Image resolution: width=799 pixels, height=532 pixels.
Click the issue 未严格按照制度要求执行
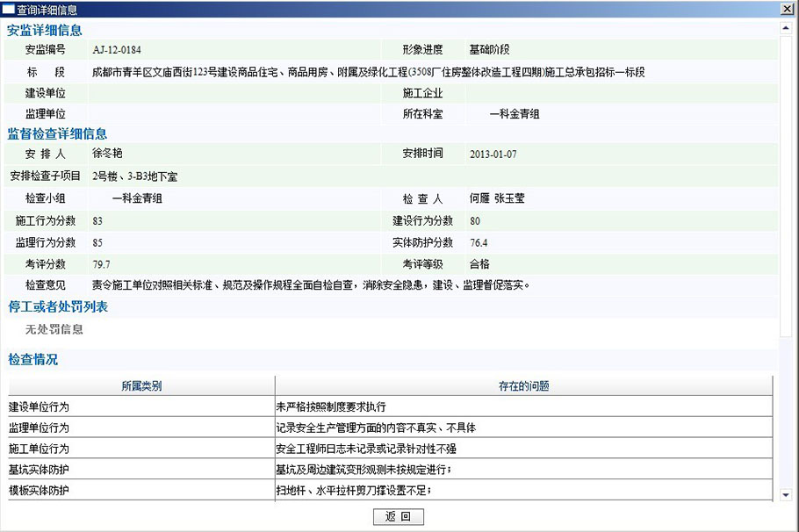click(331, 406)
